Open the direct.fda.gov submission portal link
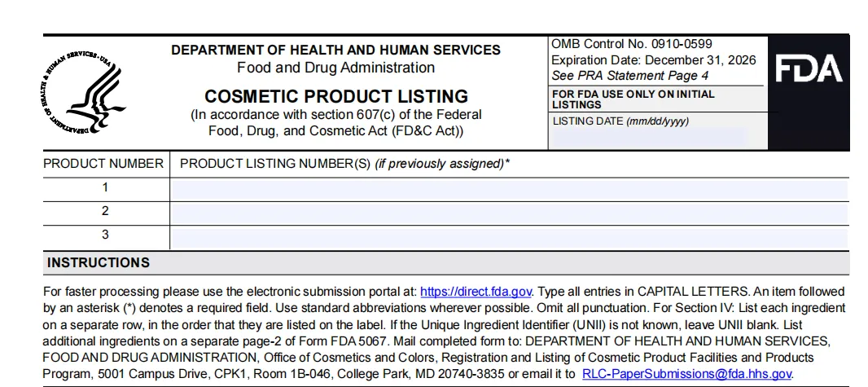Image resolution: width=868 pixels, height=387 pixels. [476, 292]
